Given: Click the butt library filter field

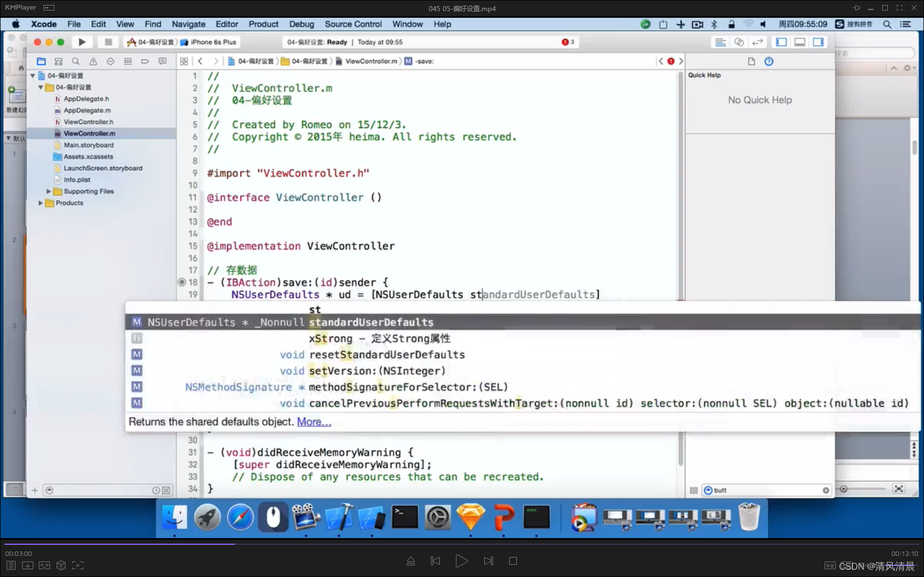Looking at the screenshot, I should [x=766, y=490].
